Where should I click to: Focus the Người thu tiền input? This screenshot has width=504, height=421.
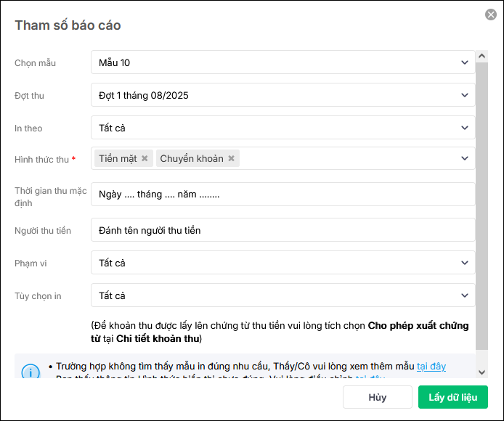click(x=283, y=230)
